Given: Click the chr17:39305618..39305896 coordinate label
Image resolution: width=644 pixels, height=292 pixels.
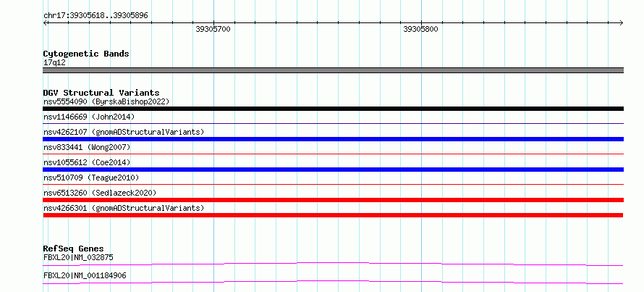Looking at the screenshot, I should pyautogui.click(x=96, y=16).
